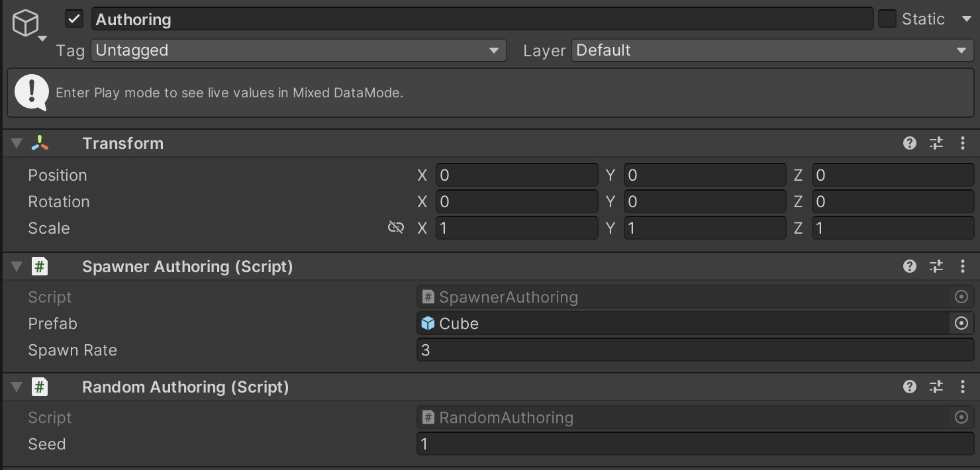Click the GameObject cube icon
Viewport: 980px width, 470px height.
26,24
